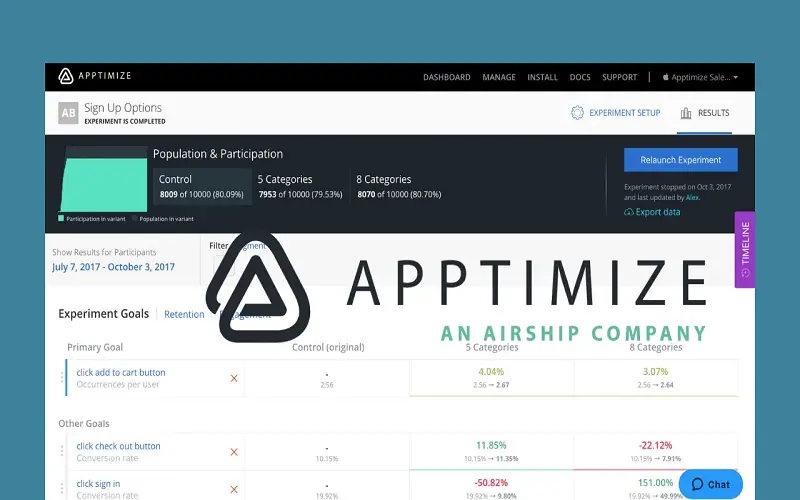
Task: Click the Apptimize logo in header
Action: coord(94,76)
